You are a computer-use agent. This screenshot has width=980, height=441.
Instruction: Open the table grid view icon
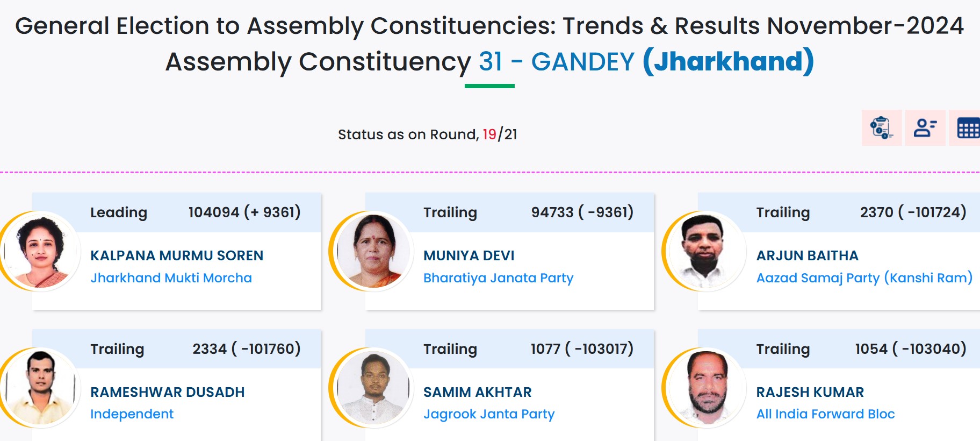coord(968,129)
